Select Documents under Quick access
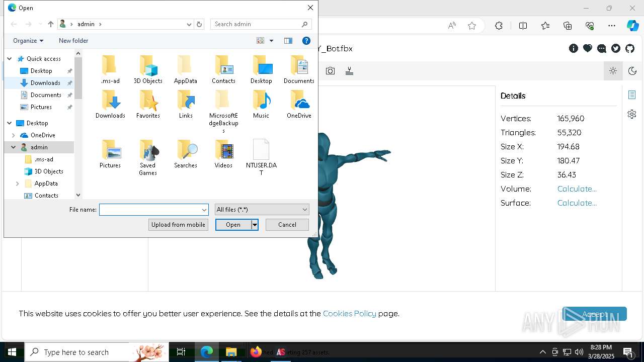644x362 pixels. [45, 95]
